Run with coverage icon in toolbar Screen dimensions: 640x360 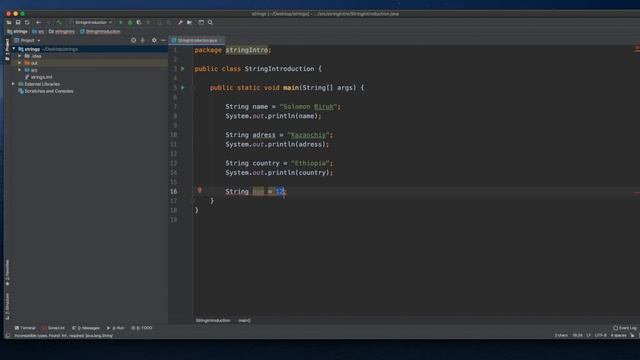pyautogui.click(x=139, y=22)
